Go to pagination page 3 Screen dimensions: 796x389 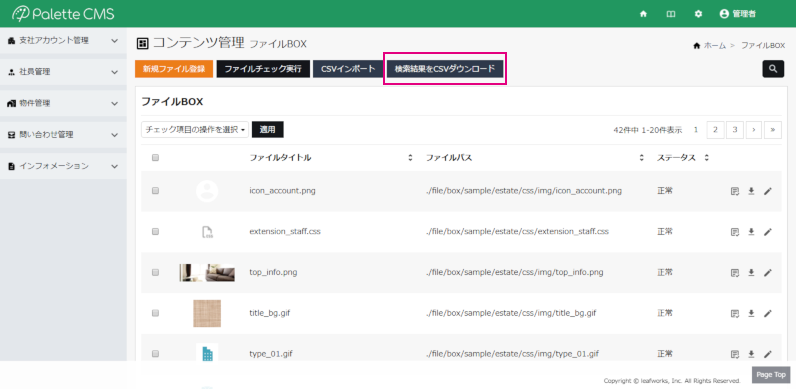coord(734,129)
